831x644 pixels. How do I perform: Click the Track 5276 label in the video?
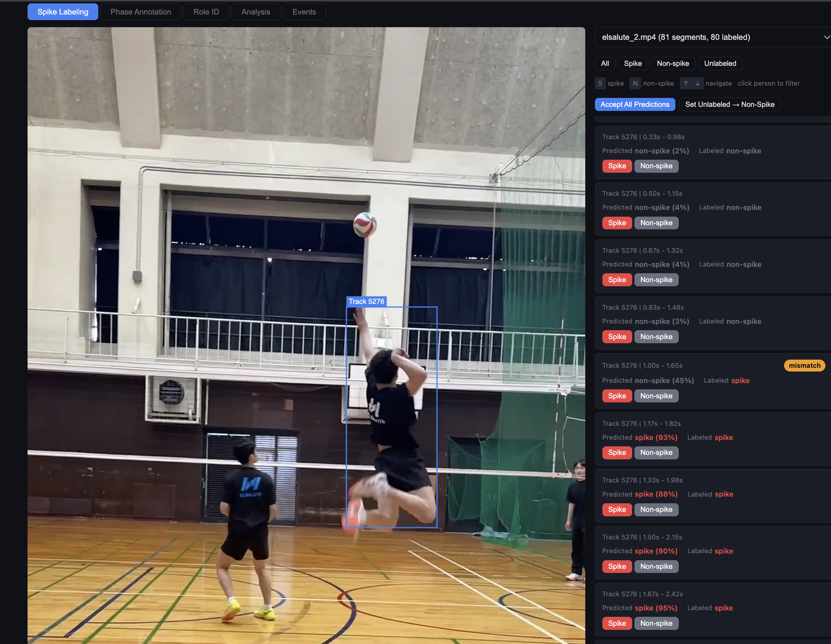[x=366, y=301]
